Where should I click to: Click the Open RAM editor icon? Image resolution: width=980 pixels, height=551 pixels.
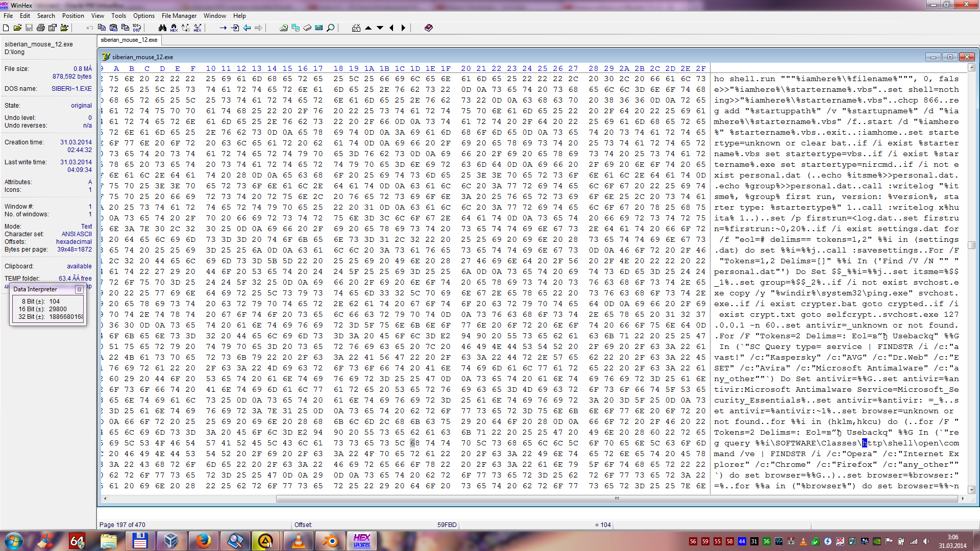[307, 28]
